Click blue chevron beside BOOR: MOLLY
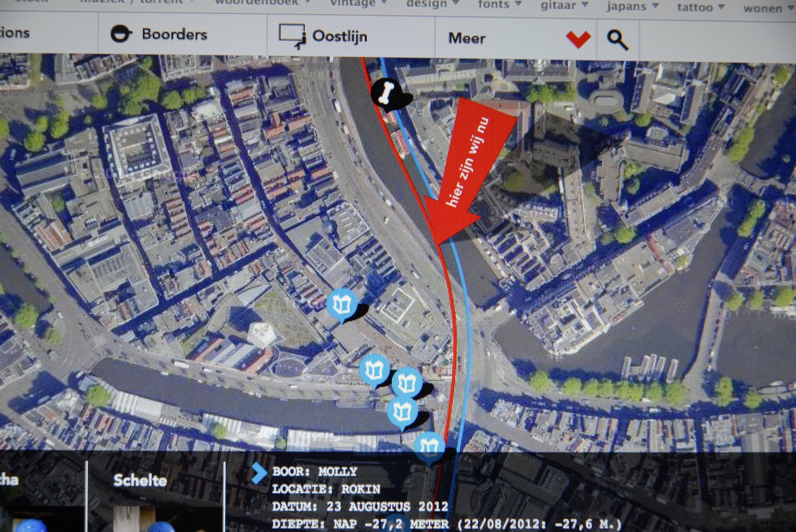Screen dimensions: 796x532 click(259, 473)
